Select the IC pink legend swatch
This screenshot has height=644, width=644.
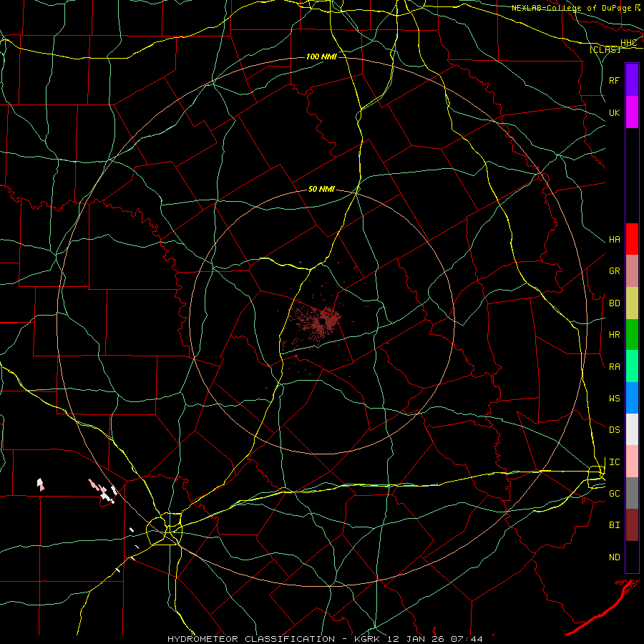pos(632,462)
